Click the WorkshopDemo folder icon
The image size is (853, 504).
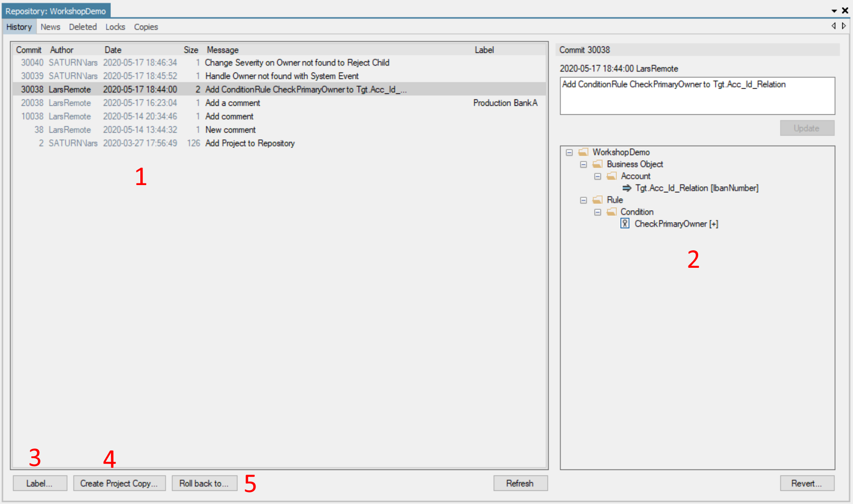click(x=583, y=152)
